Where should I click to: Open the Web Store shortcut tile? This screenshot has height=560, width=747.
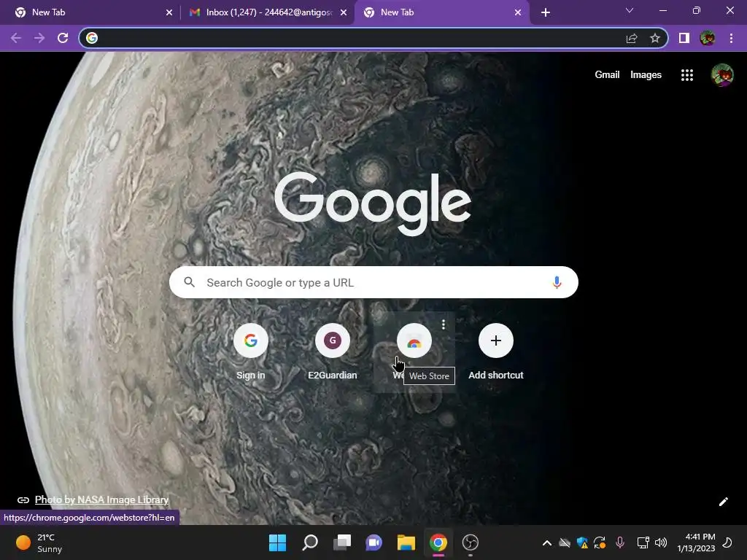click(x=414, y=352)
